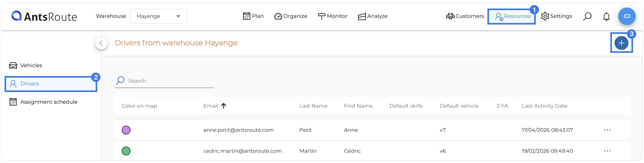The image size is (644, 163).
Task: Click the Drivers from warehouse Hayange heading
Action: click(176, 43)
